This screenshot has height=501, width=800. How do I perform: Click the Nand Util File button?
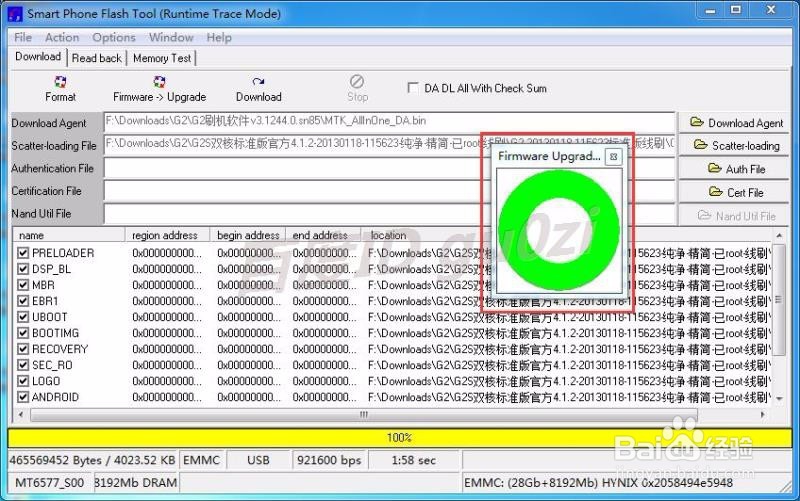[x=734, y=216]
